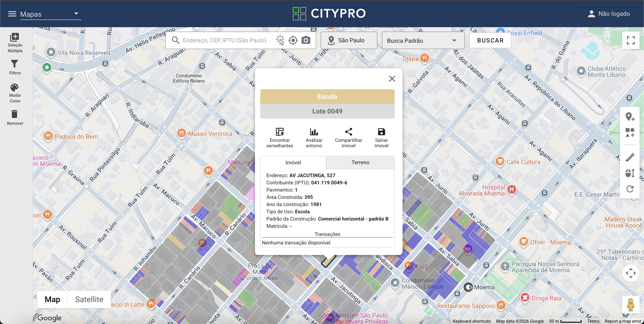Click the CITYPRO logo
Viewport: 644px width, 324px height.
[329, 14]
